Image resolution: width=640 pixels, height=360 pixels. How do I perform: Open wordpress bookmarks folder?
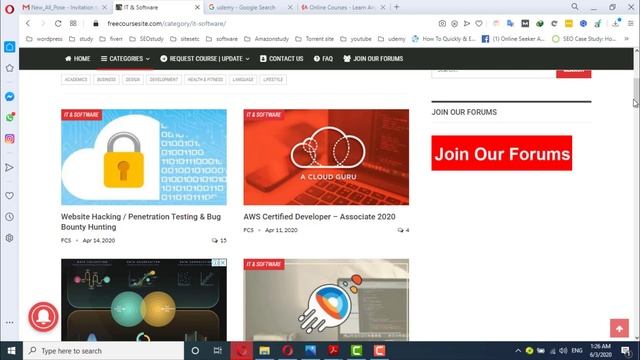44,39
